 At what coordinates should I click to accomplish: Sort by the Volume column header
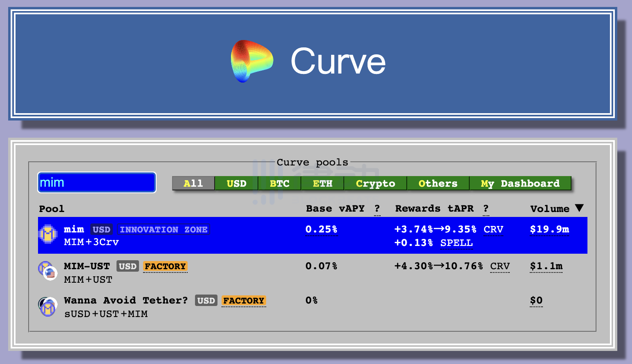pyautogui.click(x=550, y=209)
